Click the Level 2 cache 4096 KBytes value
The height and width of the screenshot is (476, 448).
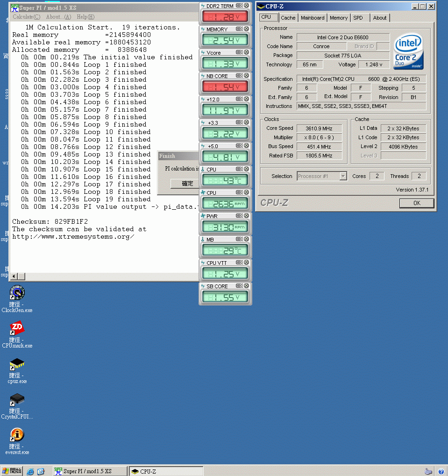[403, 147]
